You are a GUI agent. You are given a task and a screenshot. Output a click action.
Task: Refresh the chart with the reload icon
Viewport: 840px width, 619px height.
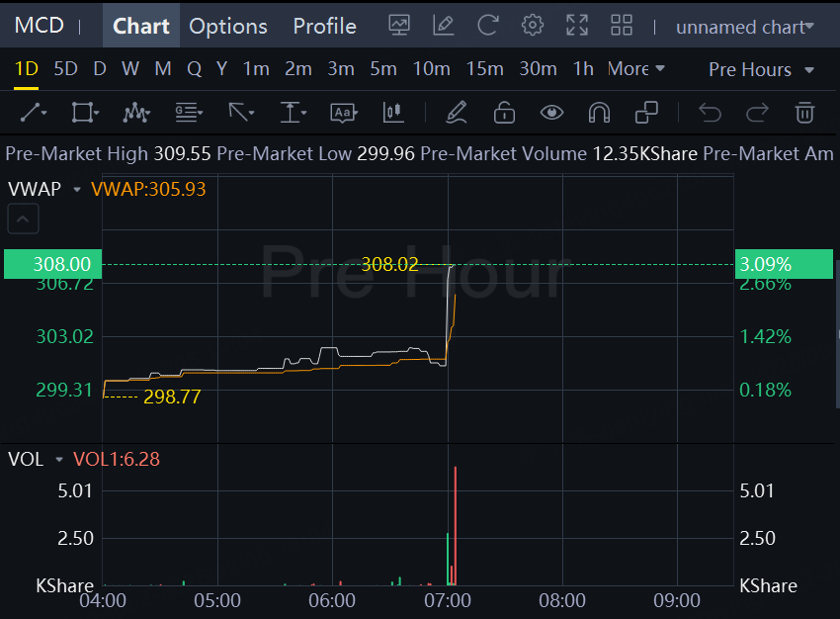click(x=488, y=25)
